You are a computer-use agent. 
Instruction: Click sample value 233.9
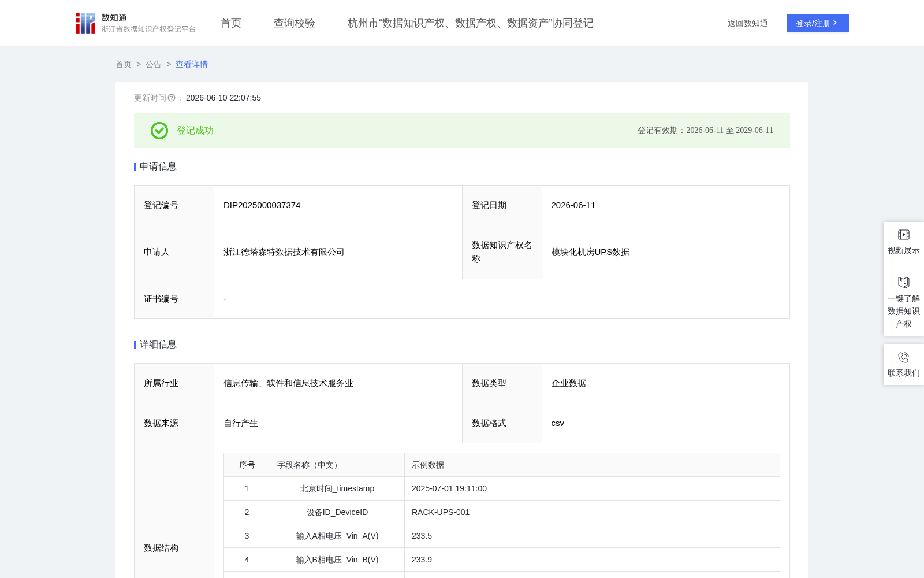coord(422,560)
